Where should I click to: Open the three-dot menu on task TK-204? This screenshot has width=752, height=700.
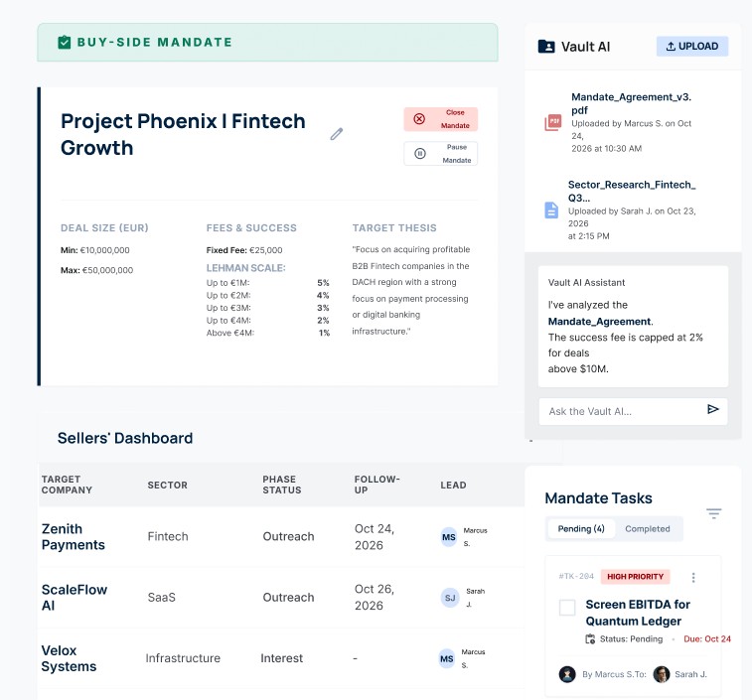click(x=693, y=577)
